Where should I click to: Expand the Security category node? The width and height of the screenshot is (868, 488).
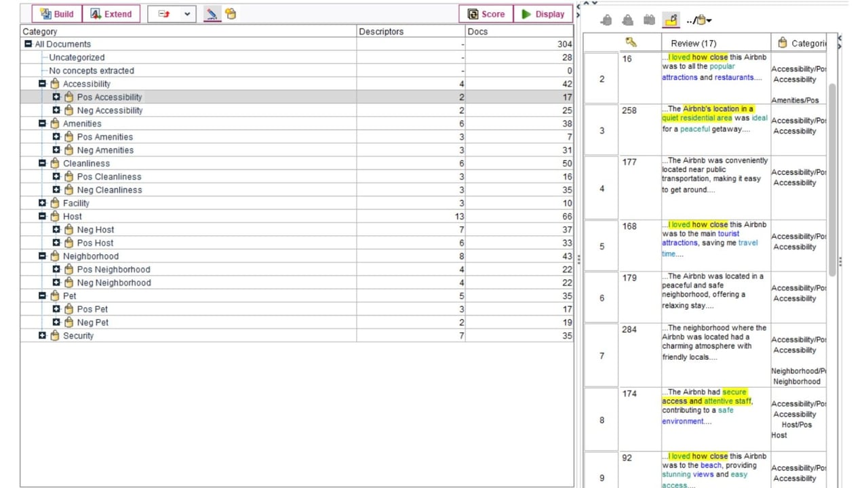[42, 335]
